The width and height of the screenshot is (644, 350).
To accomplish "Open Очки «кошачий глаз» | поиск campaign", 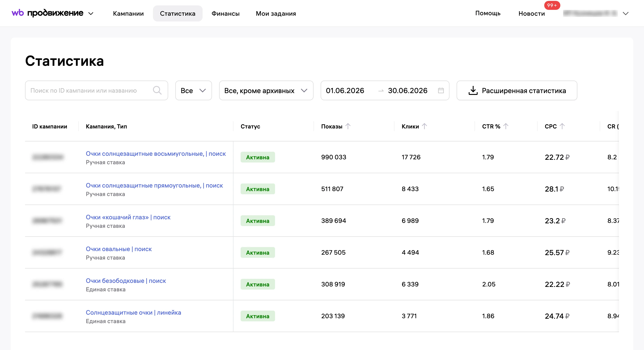I will click(x=128, y=217).
